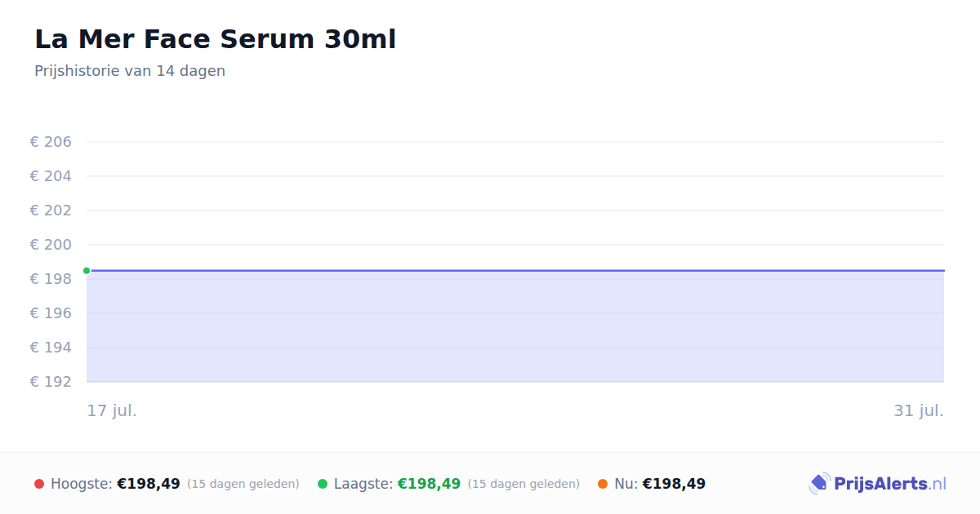The image size is (980, 514).
Task: Click the € 206 axis label
Action: click(x=51, y=142)
